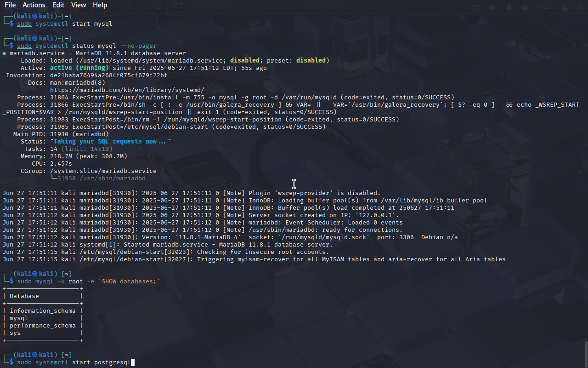Click the 'active (running)' status text
The width and height of the screenshot is (588, 368).
point(79,68)
